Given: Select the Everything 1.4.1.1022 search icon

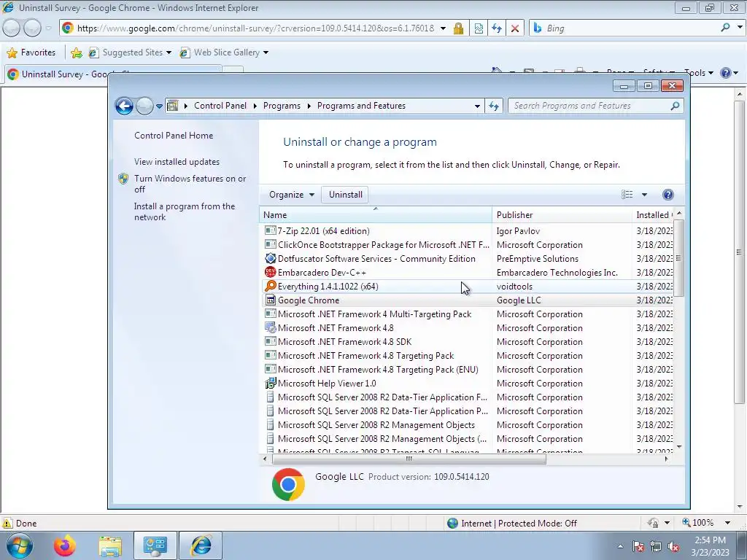Looking at the screenshot, I should (x=270, y=286).
